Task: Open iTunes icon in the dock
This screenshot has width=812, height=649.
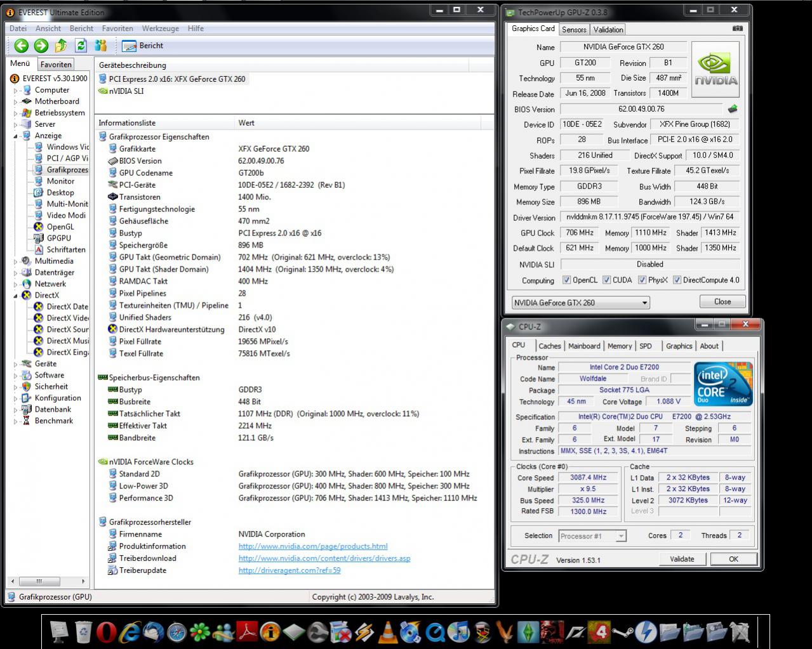Action: (x=458, y=632)
